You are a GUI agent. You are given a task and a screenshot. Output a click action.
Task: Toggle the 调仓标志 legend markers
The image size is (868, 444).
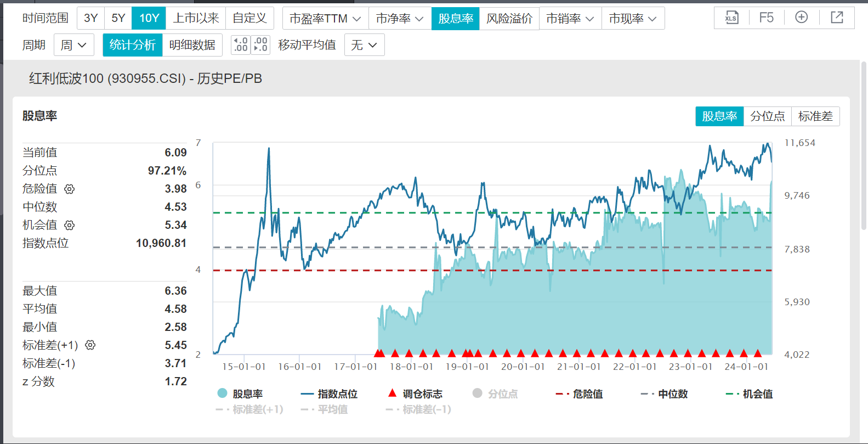point(415,394)
